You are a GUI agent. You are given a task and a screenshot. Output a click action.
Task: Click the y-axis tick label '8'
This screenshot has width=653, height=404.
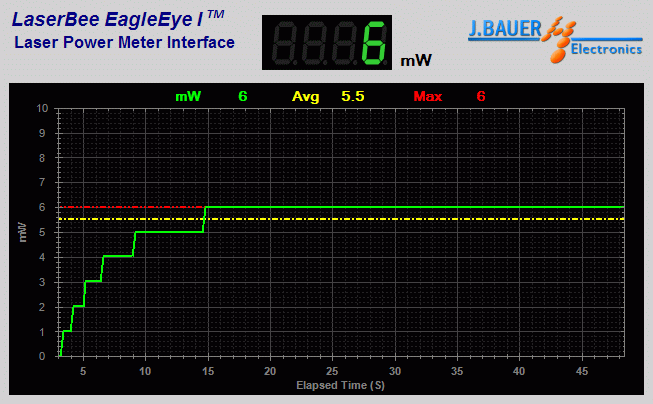click(42, 158)
